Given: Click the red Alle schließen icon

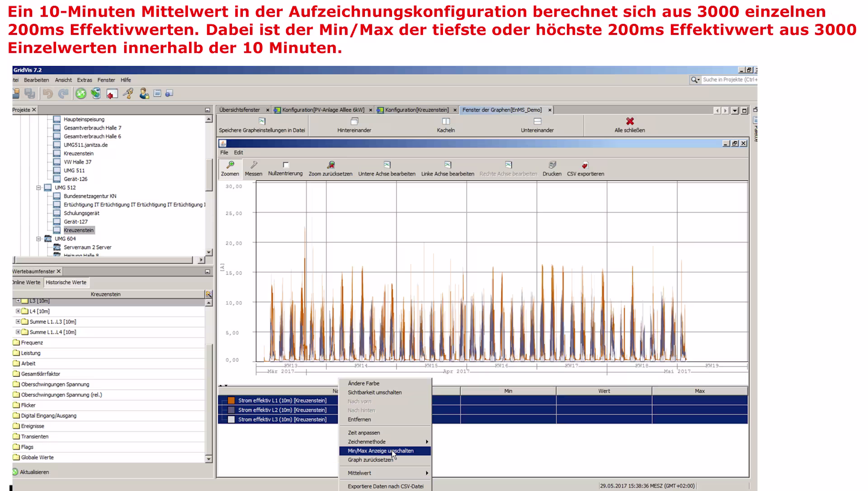Looking at the screenshot, I should [630, 122].
